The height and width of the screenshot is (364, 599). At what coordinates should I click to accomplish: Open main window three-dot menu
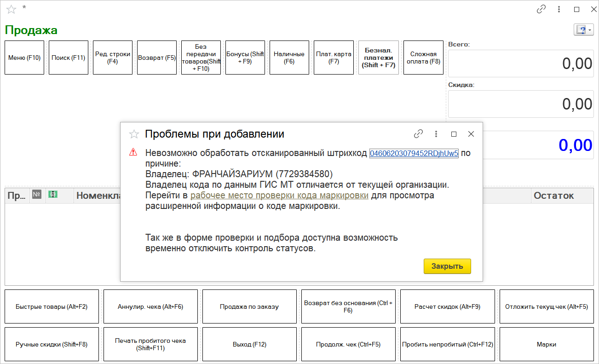[x=559, y=9]
